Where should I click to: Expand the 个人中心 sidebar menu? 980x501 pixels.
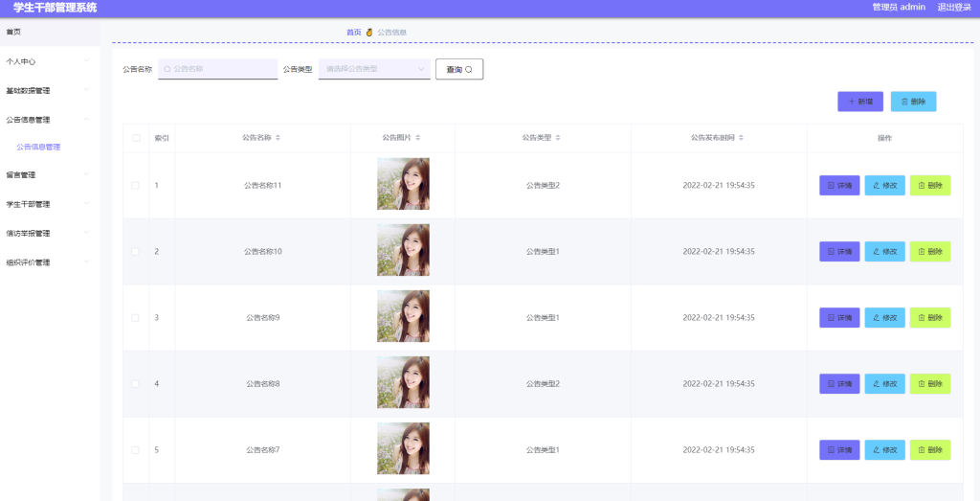pos(50,61)
